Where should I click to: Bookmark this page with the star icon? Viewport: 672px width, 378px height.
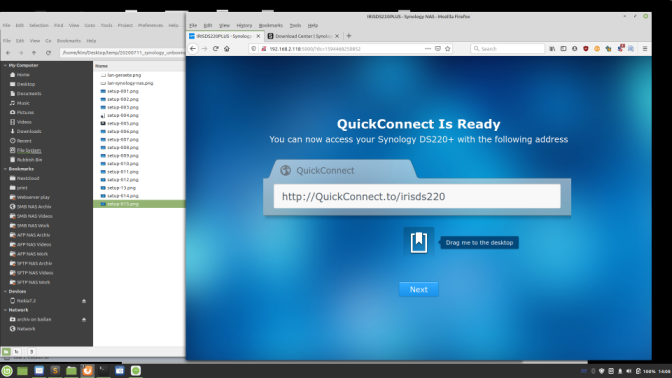tap(447, 49)
